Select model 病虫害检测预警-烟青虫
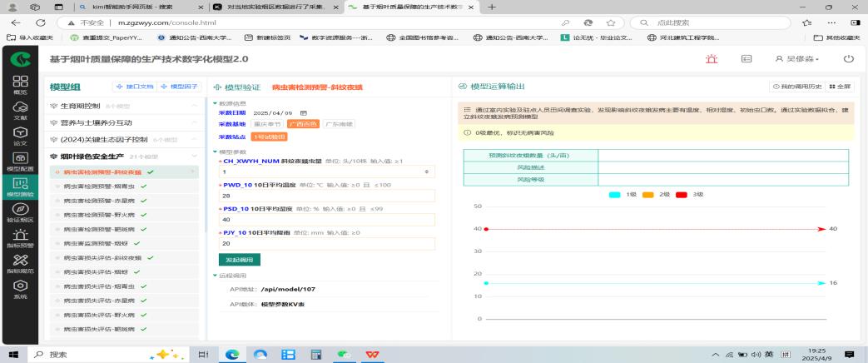This screenshot has height=363, width=868. [x=124, y=186]
